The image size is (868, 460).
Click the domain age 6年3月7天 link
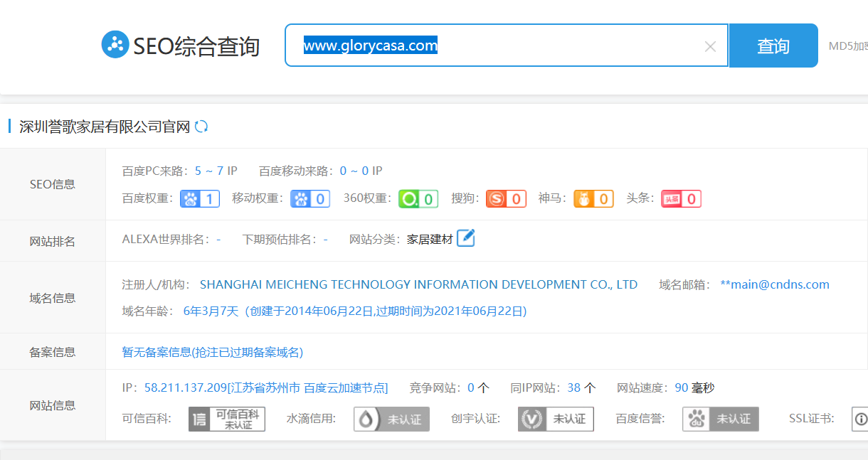pyautogui.click(x=355, y=311)
